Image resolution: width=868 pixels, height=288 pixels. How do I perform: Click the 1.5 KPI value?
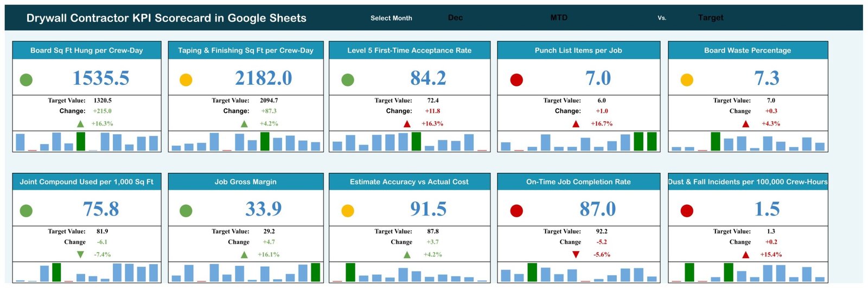pos(767,209)
